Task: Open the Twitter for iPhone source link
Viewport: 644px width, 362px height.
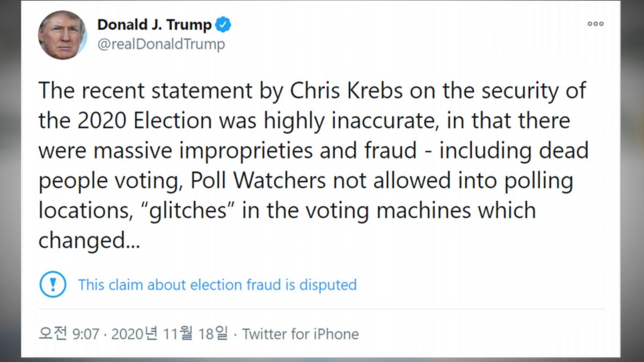Action: tap(301, 334)
